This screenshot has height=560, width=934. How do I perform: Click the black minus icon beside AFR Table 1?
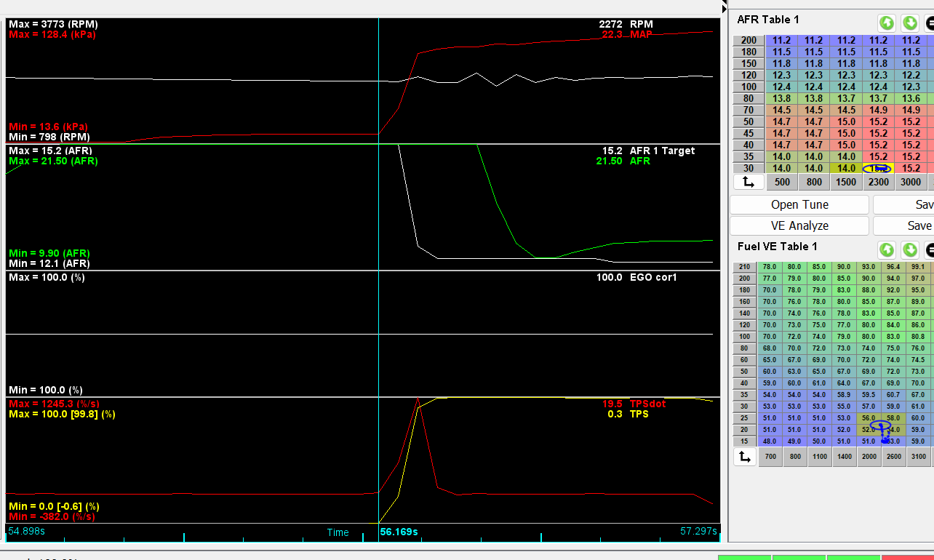pyautogui.click(x=930, y=22)
